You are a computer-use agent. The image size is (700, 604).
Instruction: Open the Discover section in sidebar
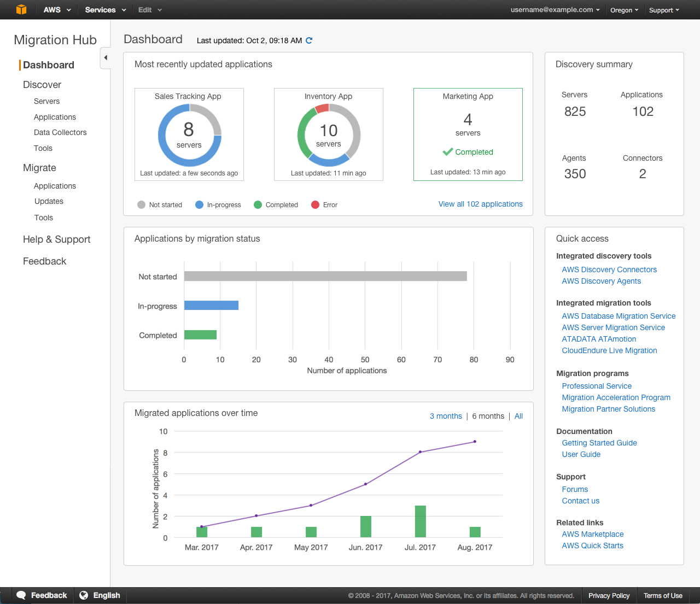[x=42, y=85]
